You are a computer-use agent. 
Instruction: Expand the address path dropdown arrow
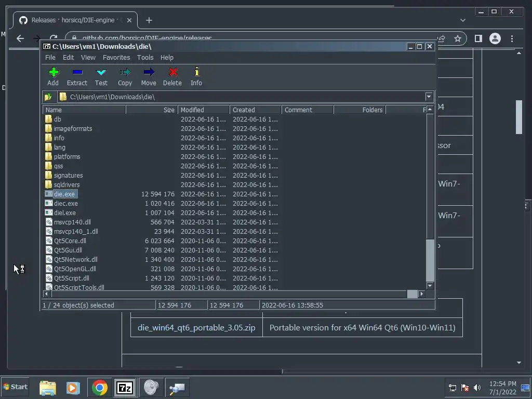[x=429, y=97]
